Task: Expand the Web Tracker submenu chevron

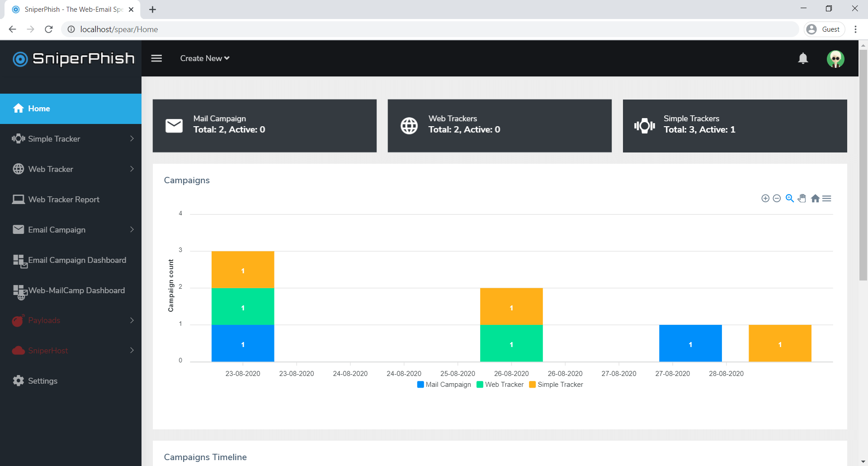Action: 132,169
